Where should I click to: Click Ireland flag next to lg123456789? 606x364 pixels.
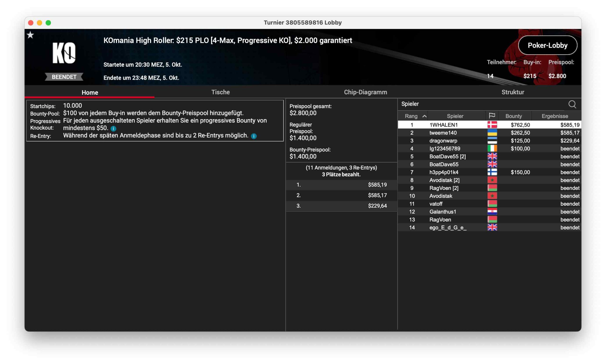point(492,148)
